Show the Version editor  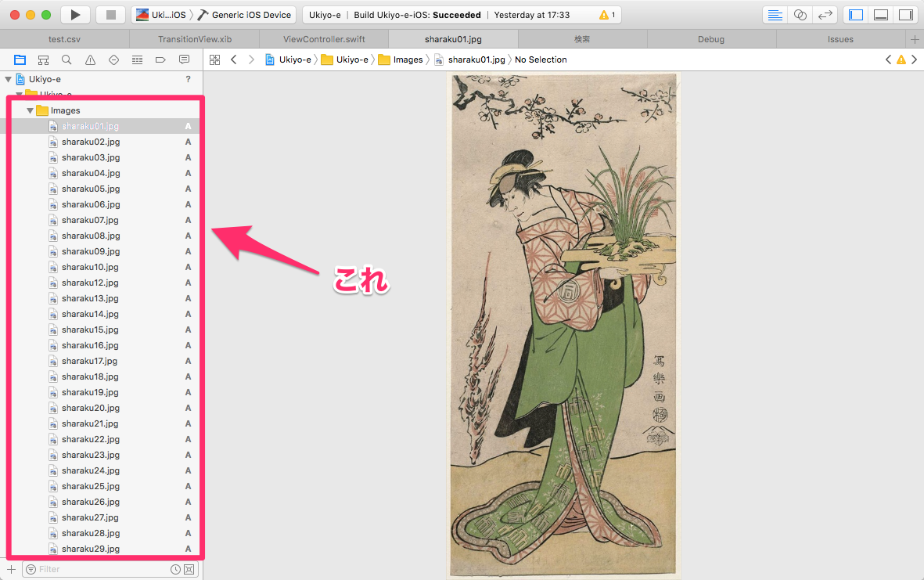824,14
